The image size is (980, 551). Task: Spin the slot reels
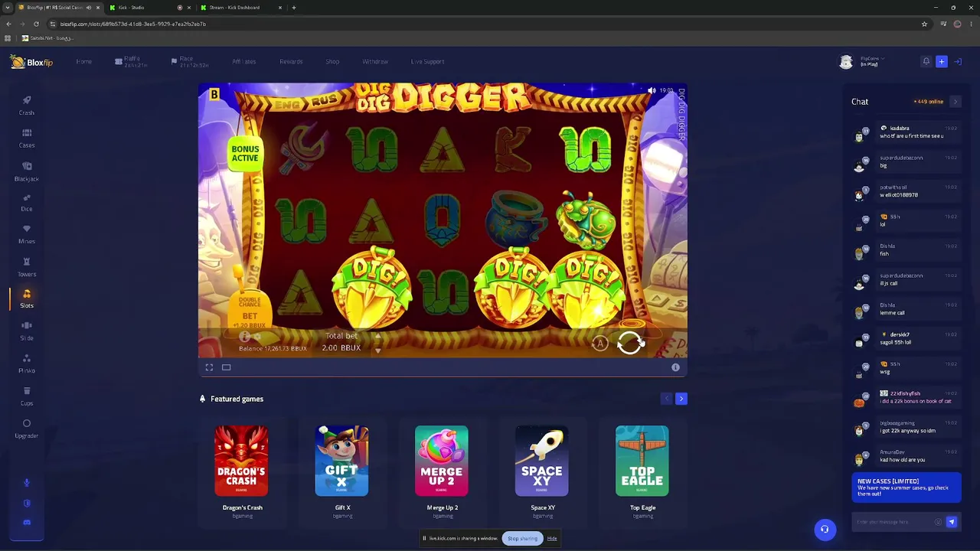pos(631,342)
